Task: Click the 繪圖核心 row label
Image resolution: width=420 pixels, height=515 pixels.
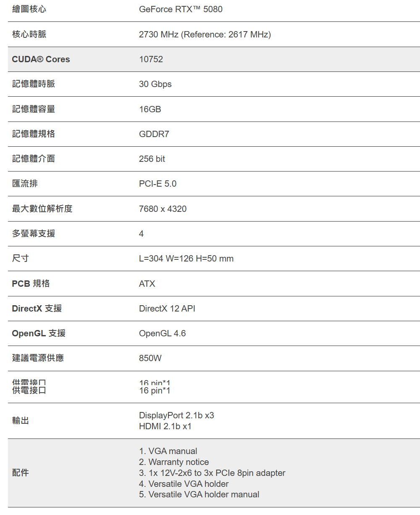Action: (x=29, y=9)
